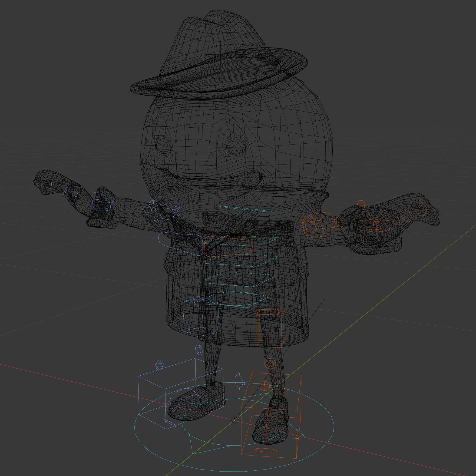Screen dimensions: 476x476
Task: Select the blue hand box control
Action: [x=102, y=205]
